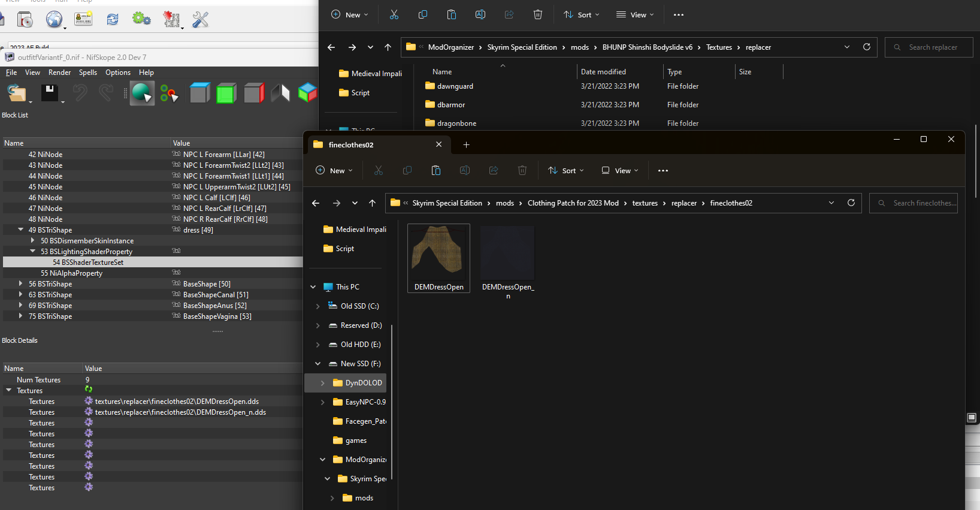980x510 pixels.
Task: Collapse This PC in fineclothes02 sidebar
Action: 313,287
